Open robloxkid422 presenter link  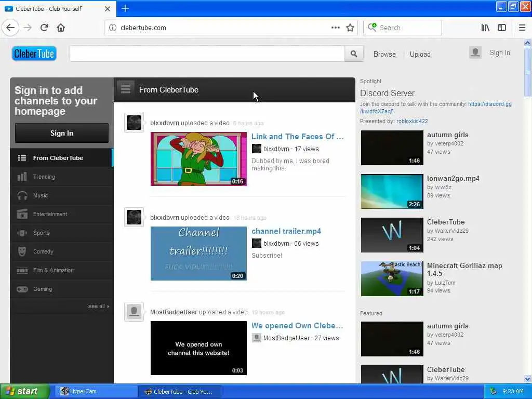[412, 121]
